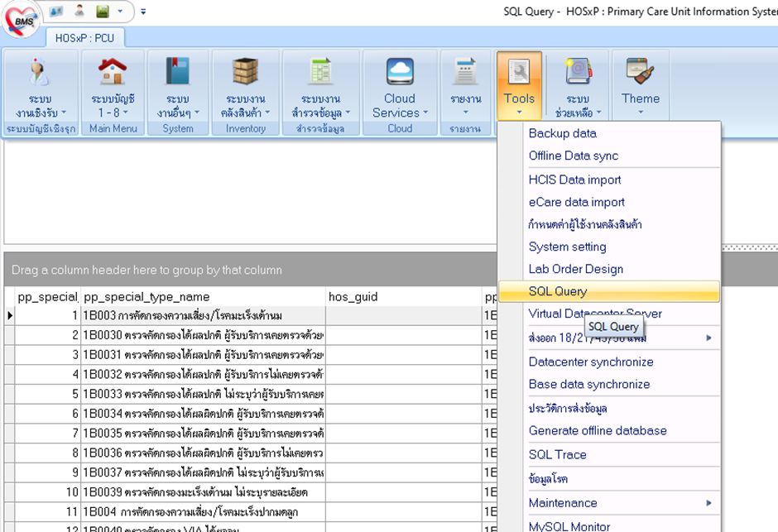Click the green picture icon in quick access toolbar

click(x=103, y=11)
